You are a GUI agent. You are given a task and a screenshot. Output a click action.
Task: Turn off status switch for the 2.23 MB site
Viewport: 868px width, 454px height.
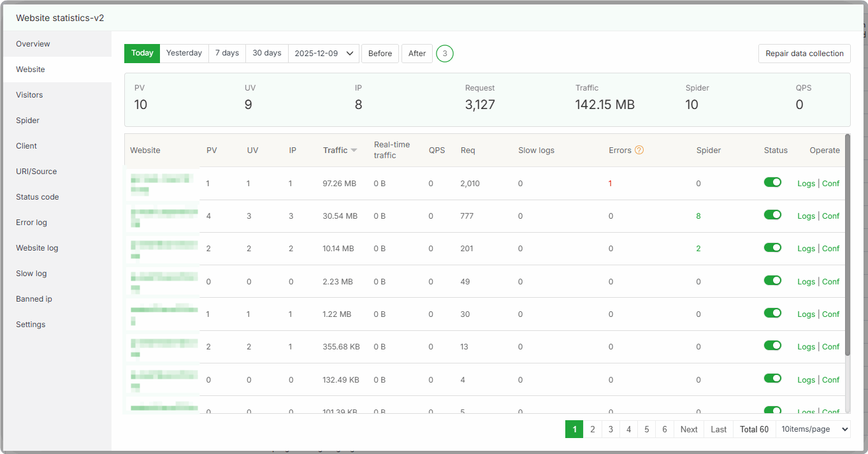pyautogui.click(x=772, y=281)
